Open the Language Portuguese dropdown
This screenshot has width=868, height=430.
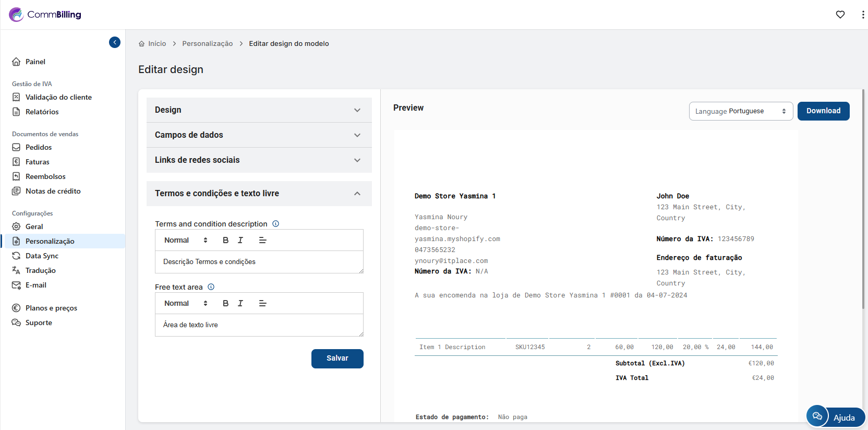(x=740, y=111)
